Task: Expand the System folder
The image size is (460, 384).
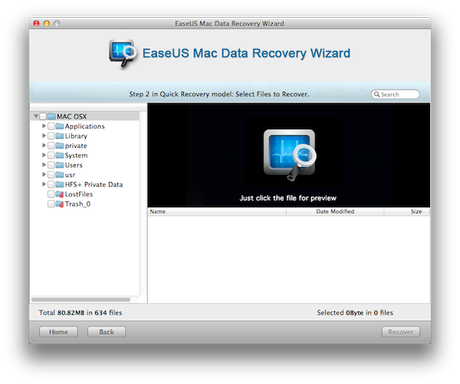Action: tap(44, 155)
